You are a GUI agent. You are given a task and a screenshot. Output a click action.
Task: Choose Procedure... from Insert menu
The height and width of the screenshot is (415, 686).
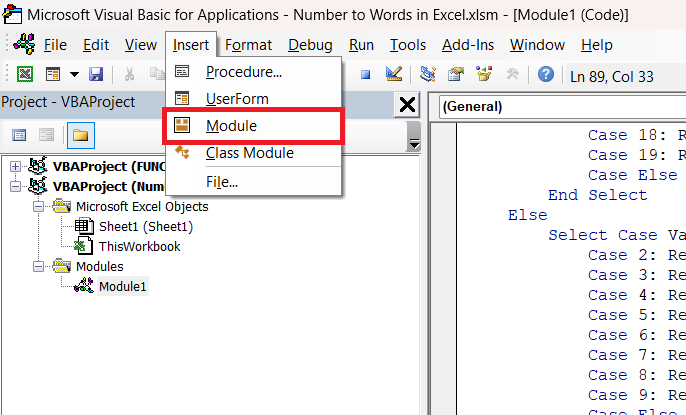click(253, 72)
